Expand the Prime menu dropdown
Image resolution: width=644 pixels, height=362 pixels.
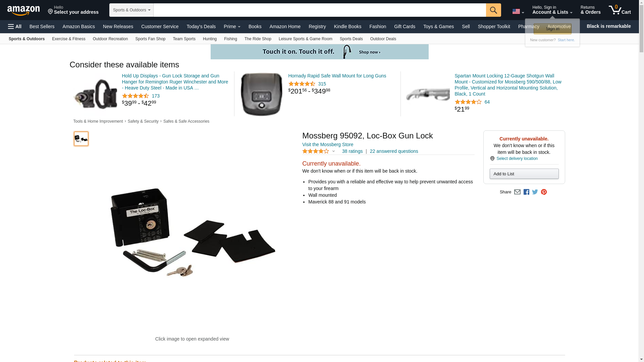(232, 26)
